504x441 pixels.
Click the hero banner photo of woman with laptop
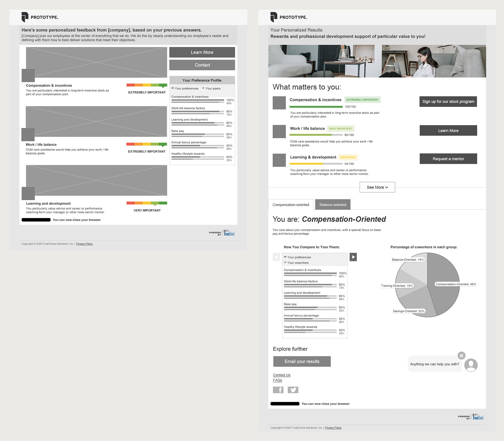tap(377, 61)
